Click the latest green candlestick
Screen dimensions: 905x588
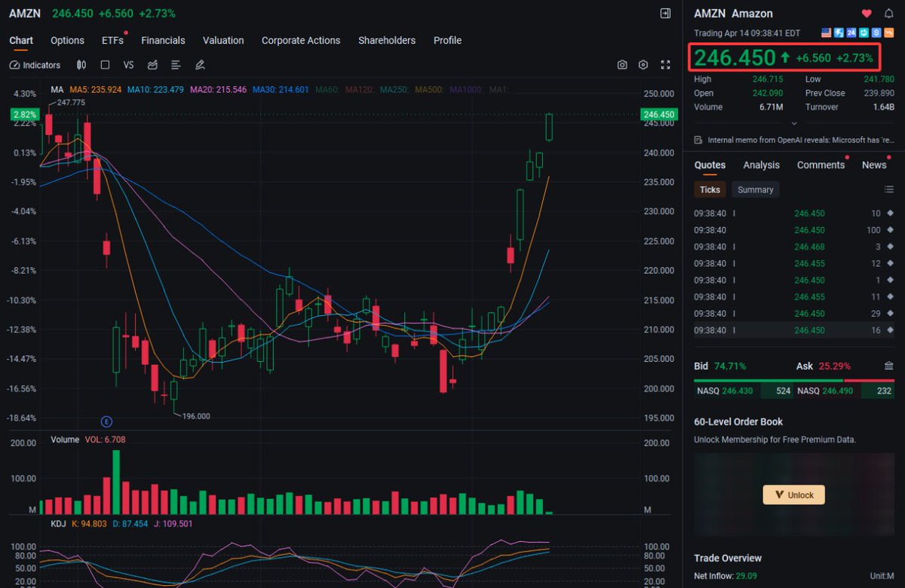click(x=550, y=127)
